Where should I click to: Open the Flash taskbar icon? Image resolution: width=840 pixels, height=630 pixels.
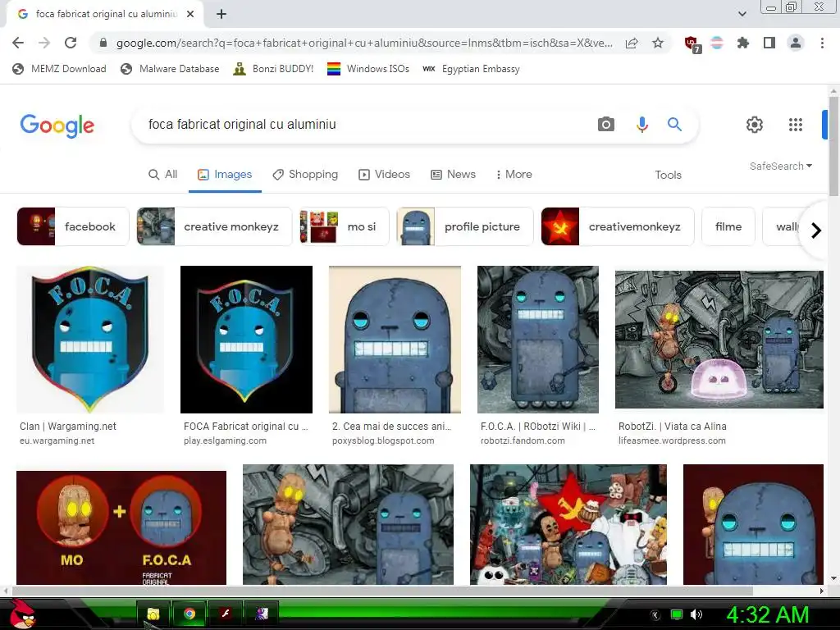point(226,614)
